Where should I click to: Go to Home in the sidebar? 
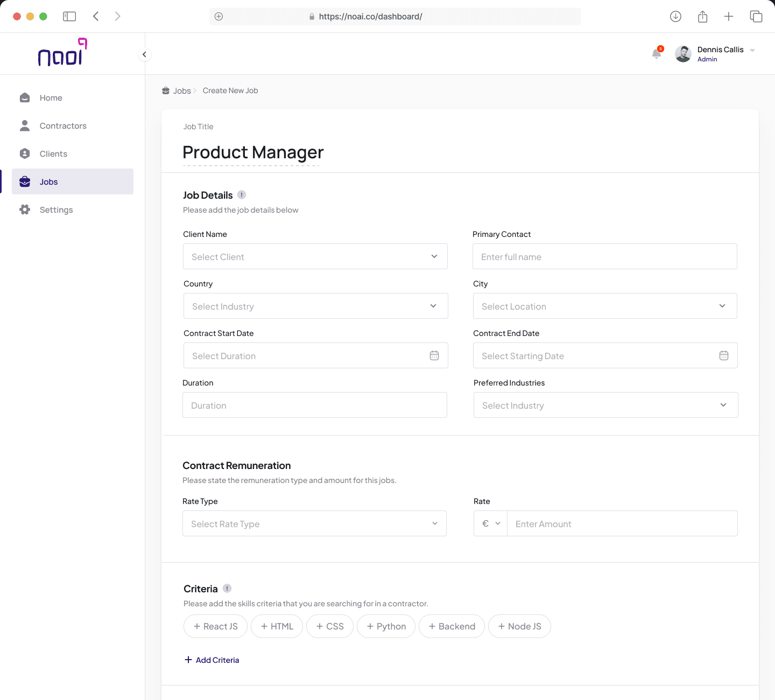pyautogui.click(x=73, y=97)
